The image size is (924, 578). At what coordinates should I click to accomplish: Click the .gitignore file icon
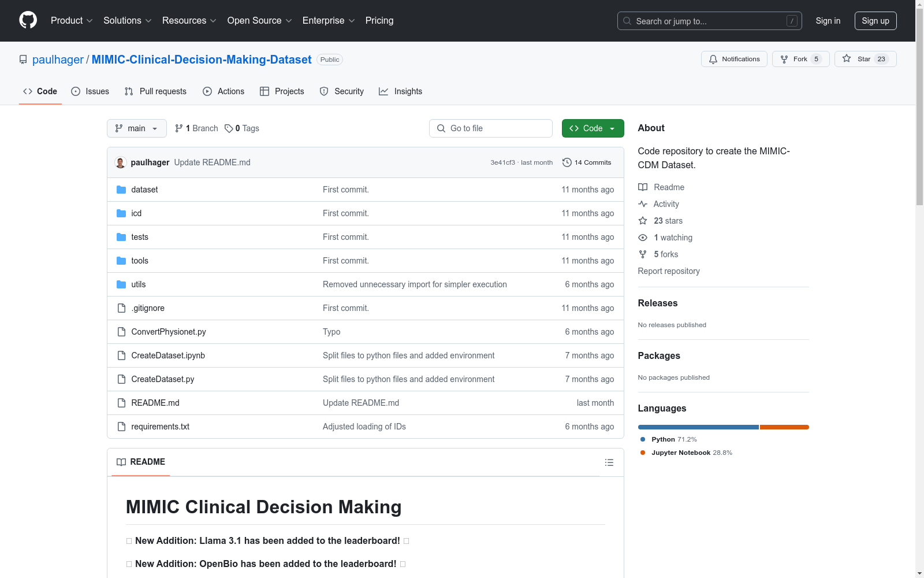pyautogui.click(x=121, y=308)
